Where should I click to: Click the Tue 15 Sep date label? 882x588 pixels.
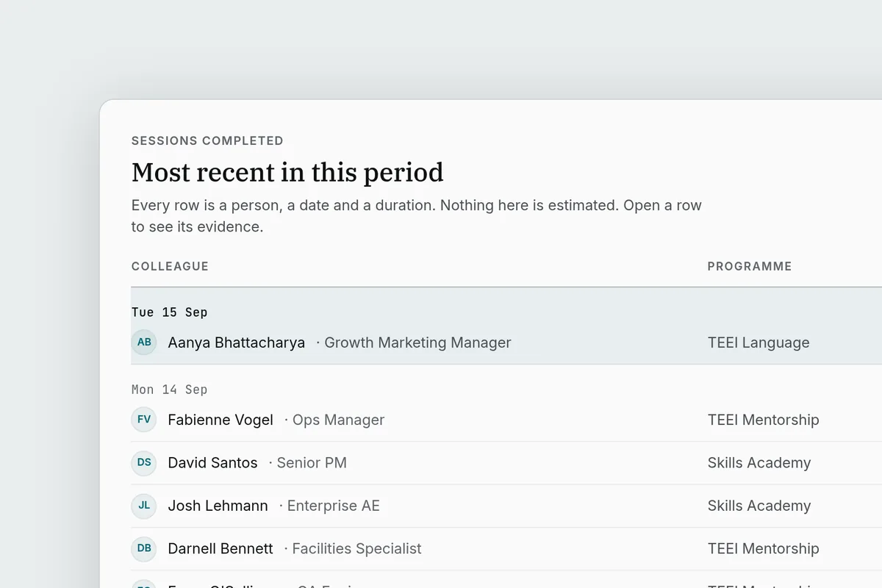(x=170, y=312)
